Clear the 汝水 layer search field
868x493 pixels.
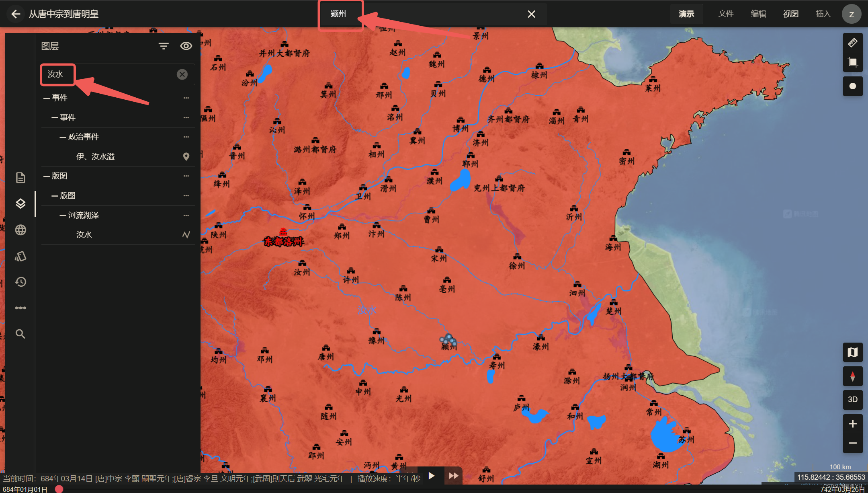[x=182, y=74]
